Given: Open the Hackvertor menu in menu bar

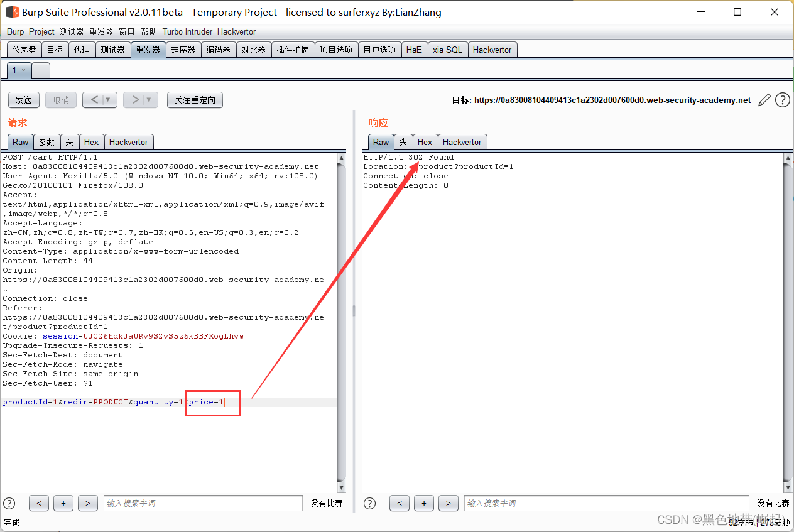Looking at the screenshot, I should (x=237, y=31).
